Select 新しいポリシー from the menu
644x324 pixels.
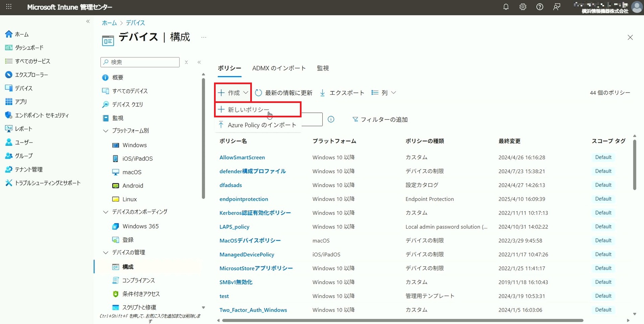(249, 110)
